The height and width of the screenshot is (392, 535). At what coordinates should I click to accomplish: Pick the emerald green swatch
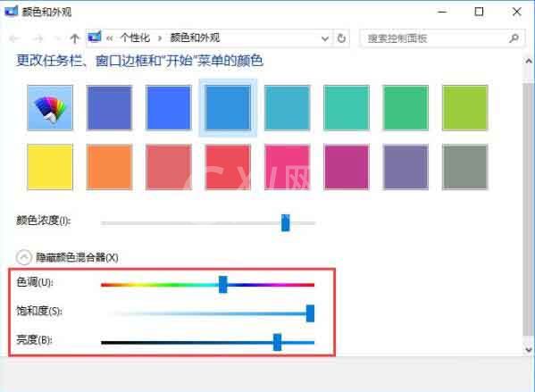pos(405,108)
